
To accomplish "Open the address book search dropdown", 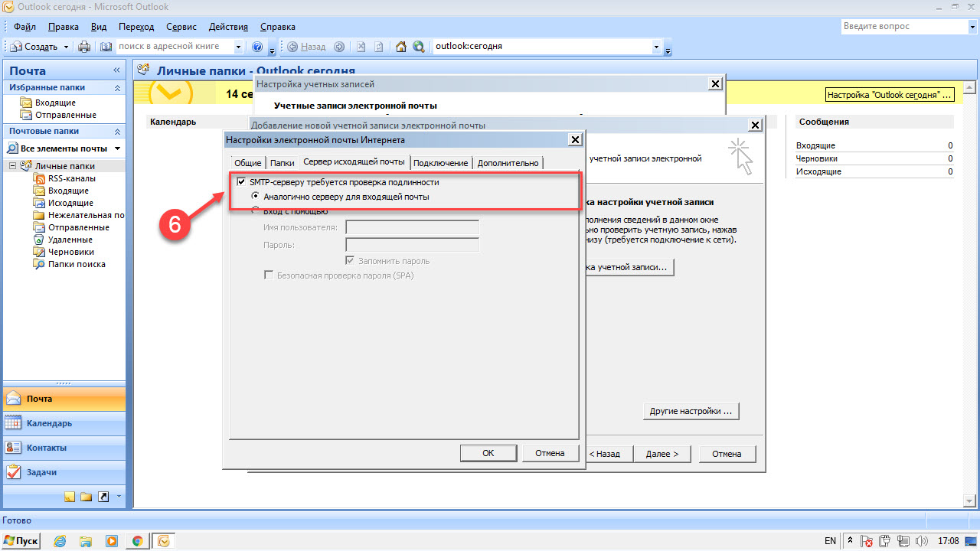I will pyautogui.click(x=239, y=47).
